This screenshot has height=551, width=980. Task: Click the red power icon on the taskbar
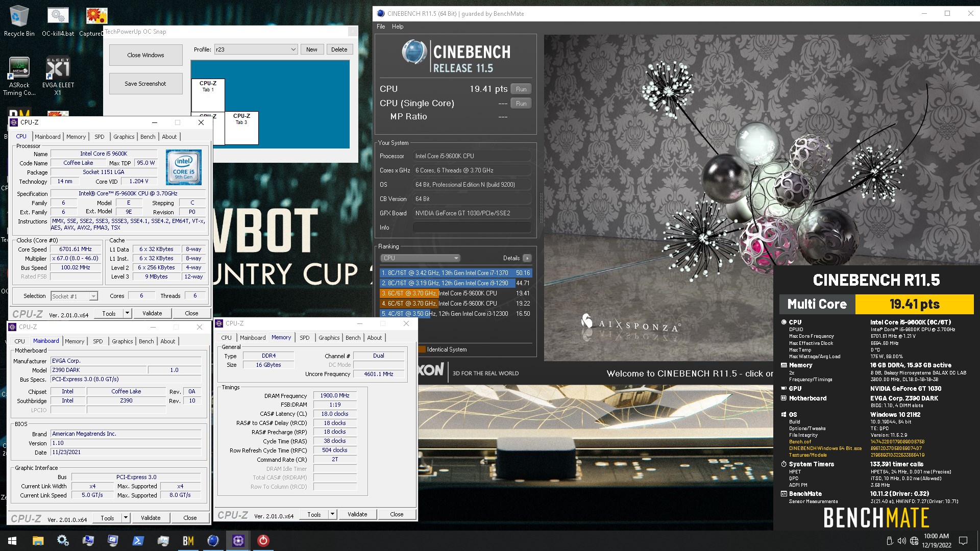coord(263,541)
